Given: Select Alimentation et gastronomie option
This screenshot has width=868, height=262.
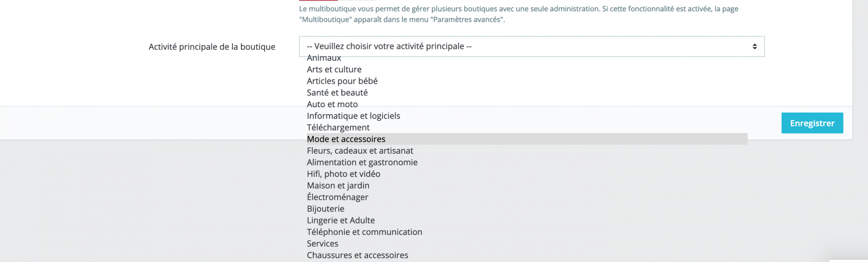Looking at the screenshot, I should 362,162.
